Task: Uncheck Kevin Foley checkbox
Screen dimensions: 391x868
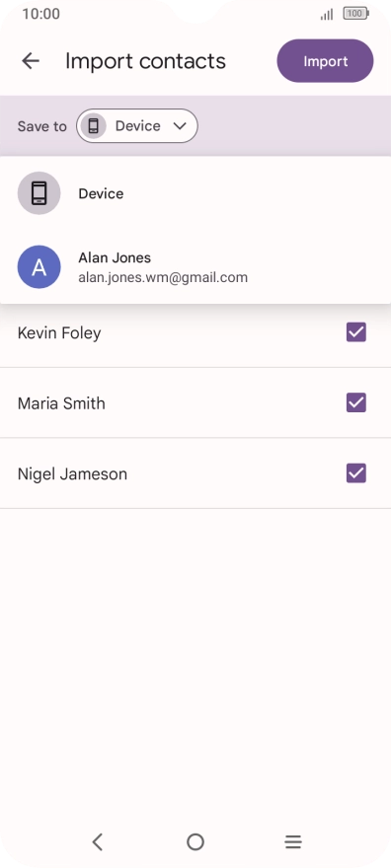Action: click(356, 332)
